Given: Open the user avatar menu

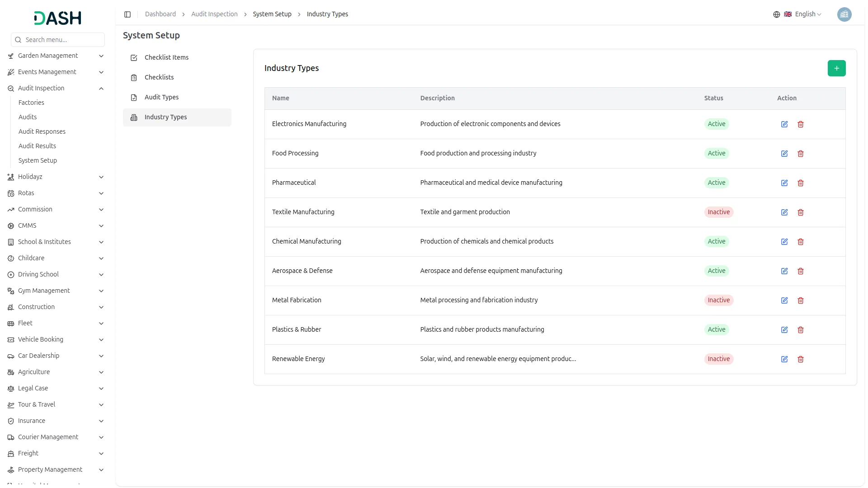Looking at the screenshot, I should coord(844,14).
